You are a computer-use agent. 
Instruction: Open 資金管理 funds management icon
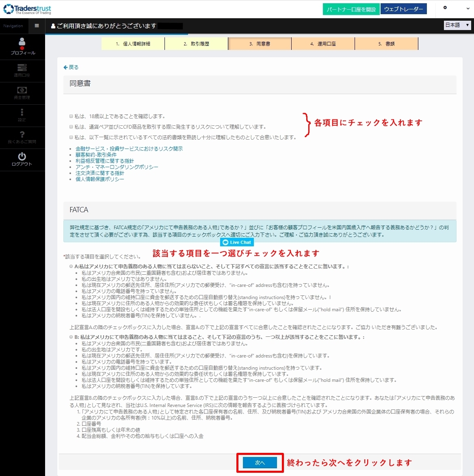pos(22,90)
